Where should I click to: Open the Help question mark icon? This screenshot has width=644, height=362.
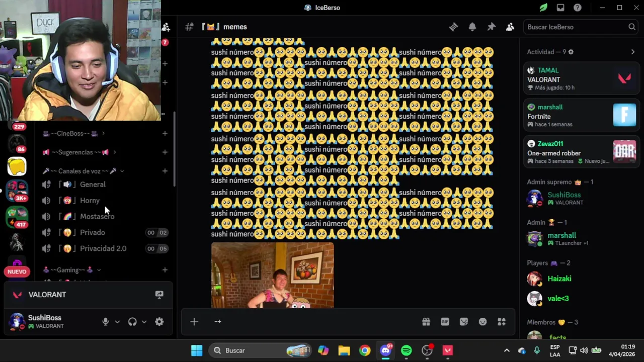click(x=578, y=8)
